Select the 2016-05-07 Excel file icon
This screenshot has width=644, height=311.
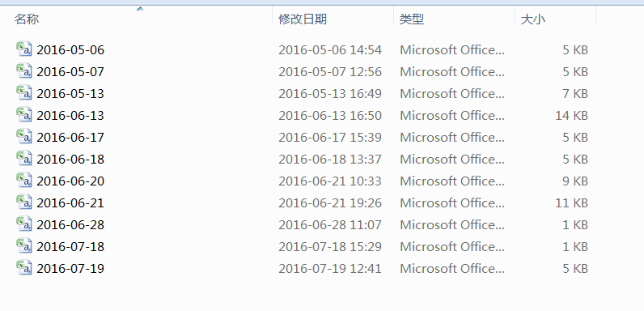tap(24, 70)
